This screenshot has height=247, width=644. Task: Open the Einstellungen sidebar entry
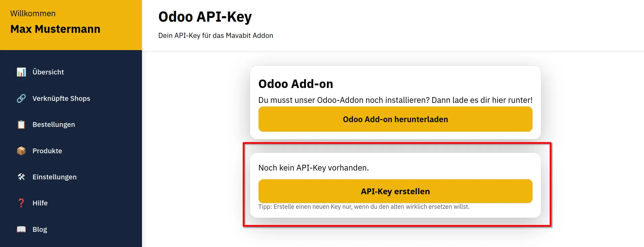[x=54, y=177]
